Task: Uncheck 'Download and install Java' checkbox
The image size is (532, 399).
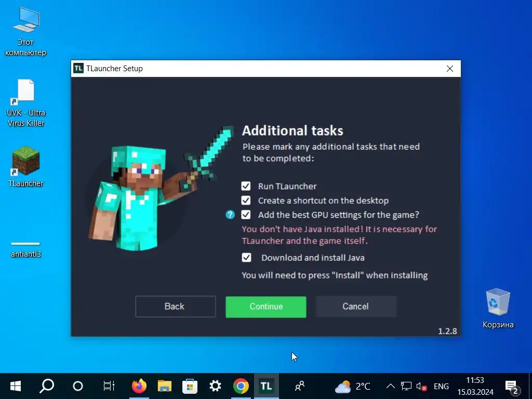Action: tap(247, 258)
